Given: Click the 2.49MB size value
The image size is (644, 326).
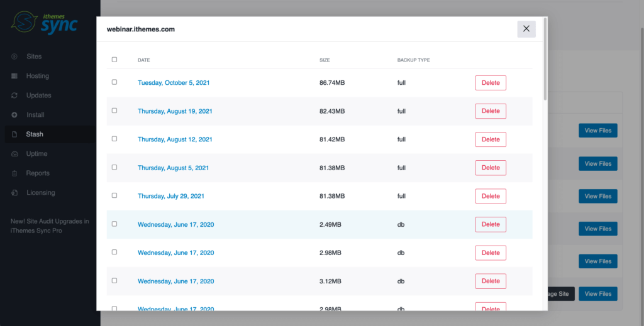Looking at the screenshot, I should pyautogui.click(x=330, y=225).
